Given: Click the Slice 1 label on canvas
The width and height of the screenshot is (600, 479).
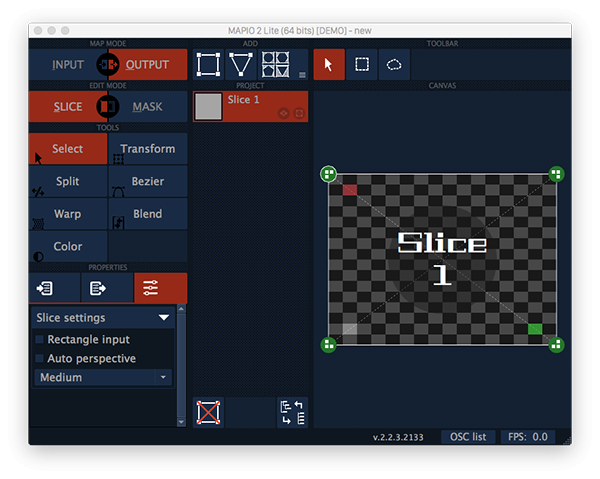Looking at the screenshot, I should (442, 258).
